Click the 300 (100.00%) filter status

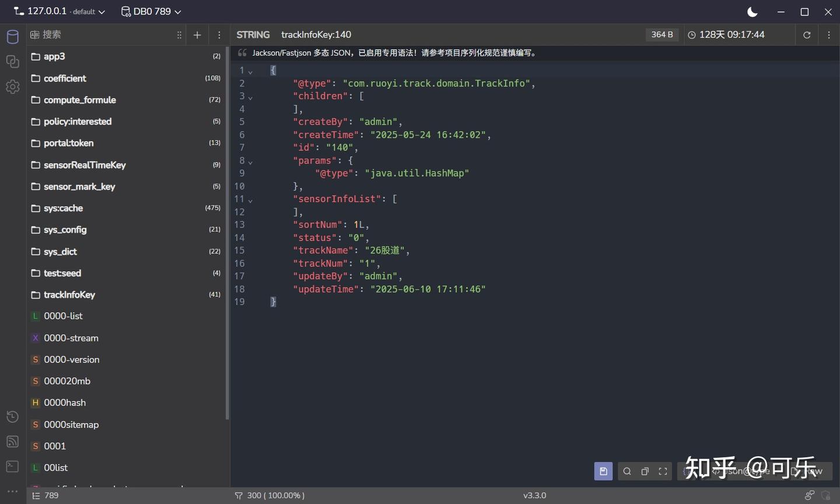click(x=269, y=495)
